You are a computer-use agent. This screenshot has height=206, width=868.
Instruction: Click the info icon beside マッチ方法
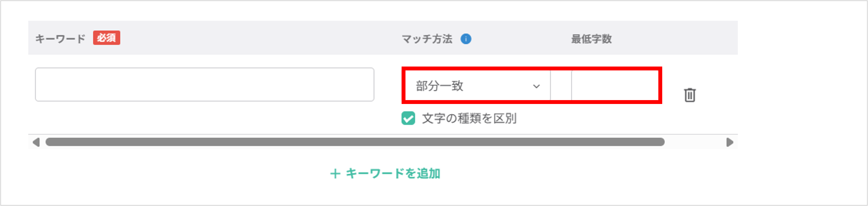[x=466, y=39]
